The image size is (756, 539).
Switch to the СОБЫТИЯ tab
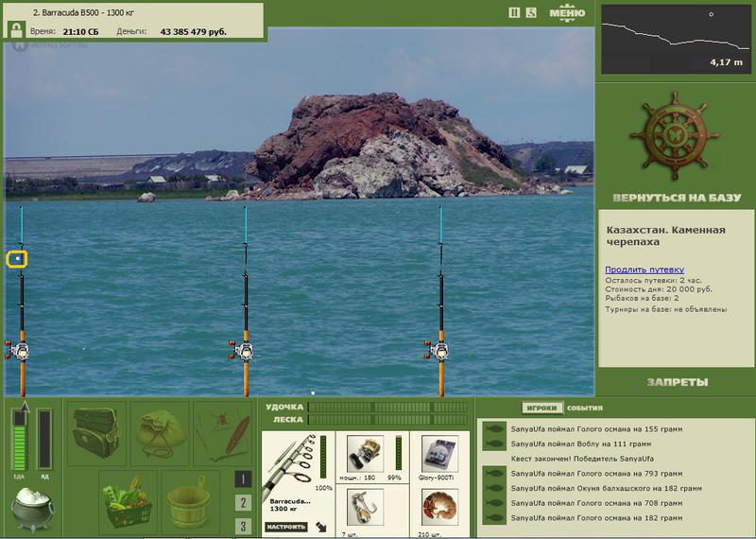click(584, 408)
